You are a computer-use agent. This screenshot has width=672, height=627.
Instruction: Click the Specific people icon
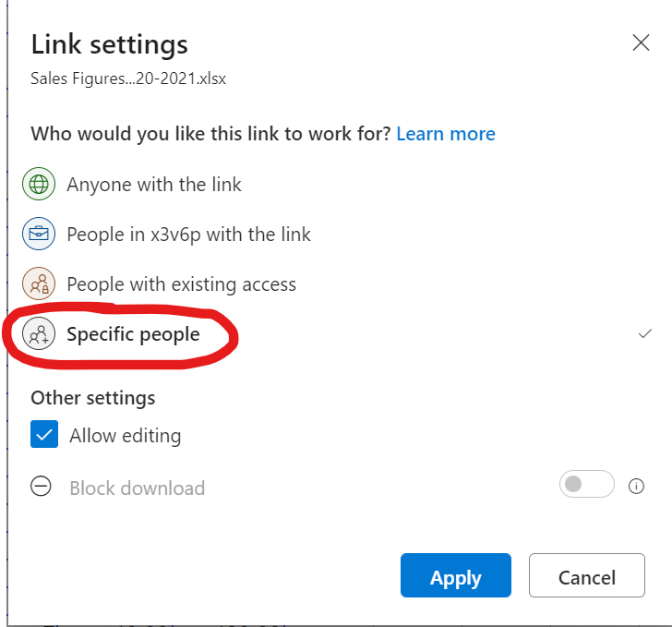39,334
